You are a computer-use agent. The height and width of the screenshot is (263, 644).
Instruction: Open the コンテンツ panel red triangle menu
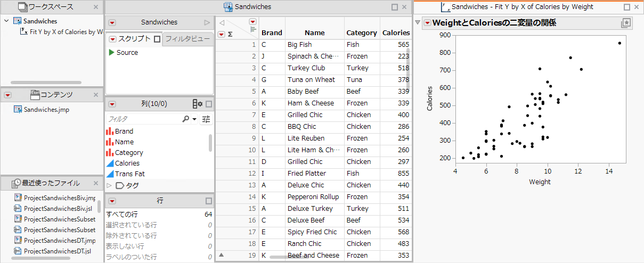click(7, 95)
